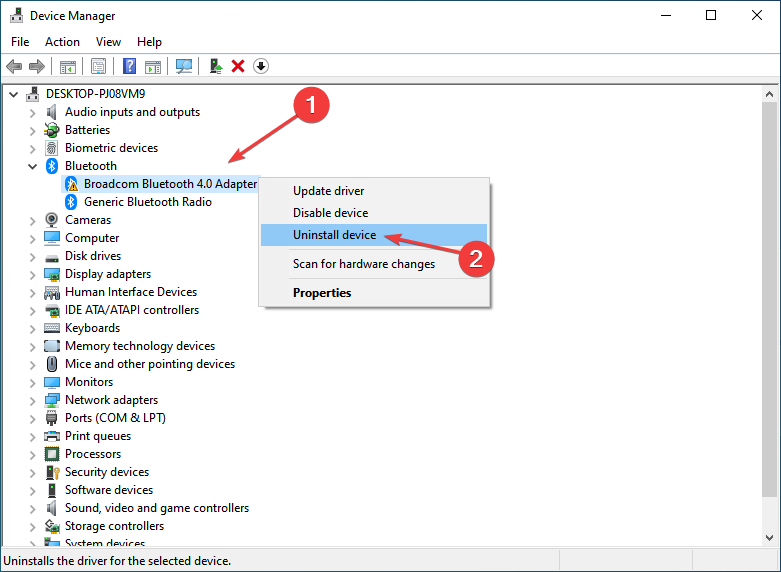This screenshot has height=572, width=781.
Task: Click the Ports (COM & LPT) icon
Action: coord(51,418)
